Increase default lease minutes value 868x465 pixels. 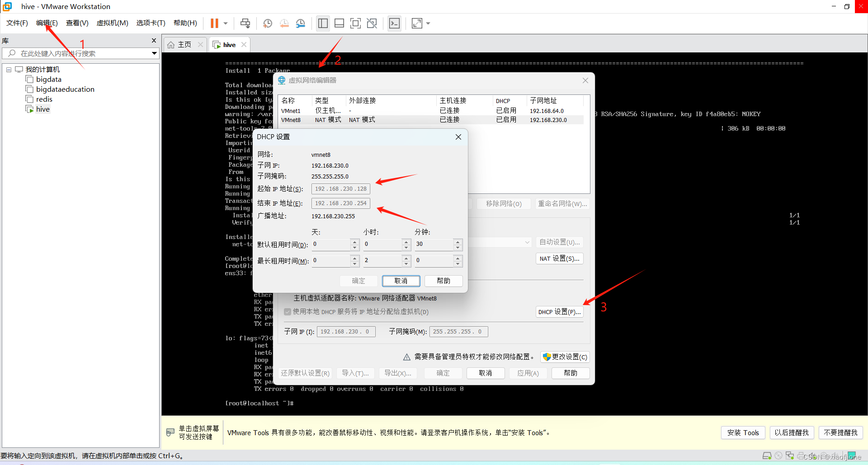[458, 242]
